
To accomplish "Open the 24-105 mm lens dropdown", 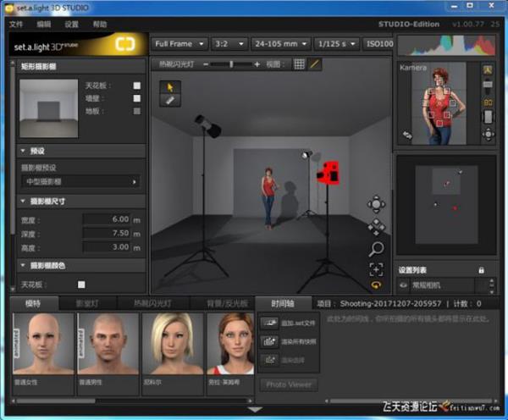I will [x=279, y=43].
